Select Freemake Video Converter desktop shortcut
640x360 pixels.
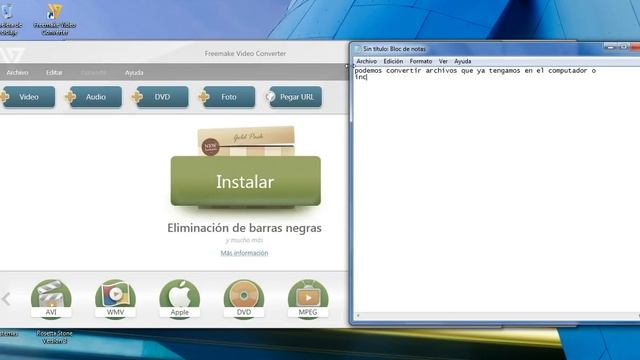(x=54, y=19)
